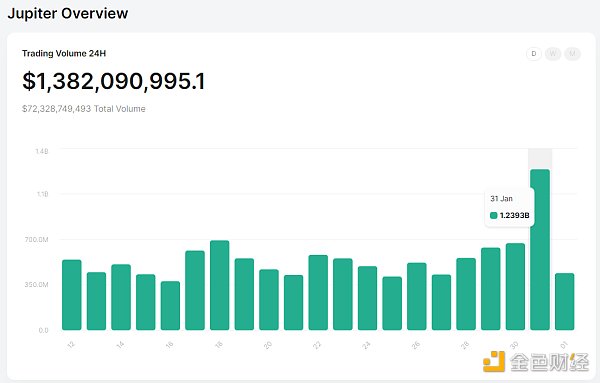Click the yellow Jinse Finance logo icon
600x383 pixels.
[494, 361]
